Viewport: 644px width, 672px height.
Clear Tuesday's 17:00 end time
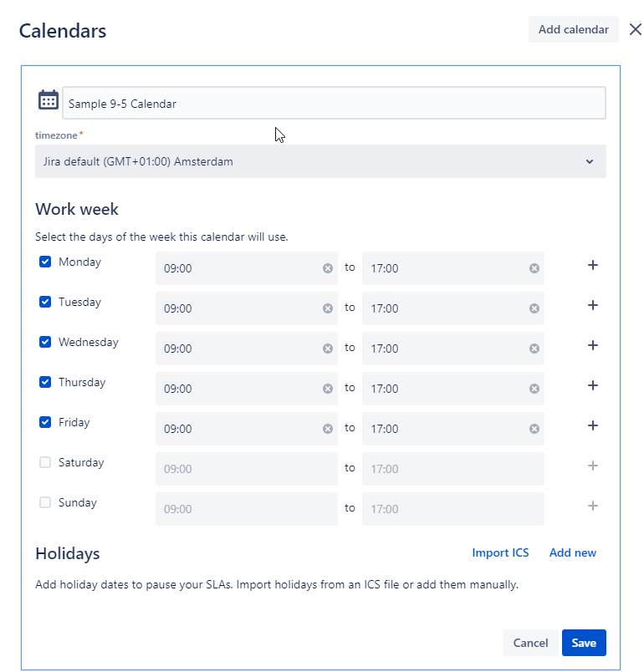tap(534, 308)
